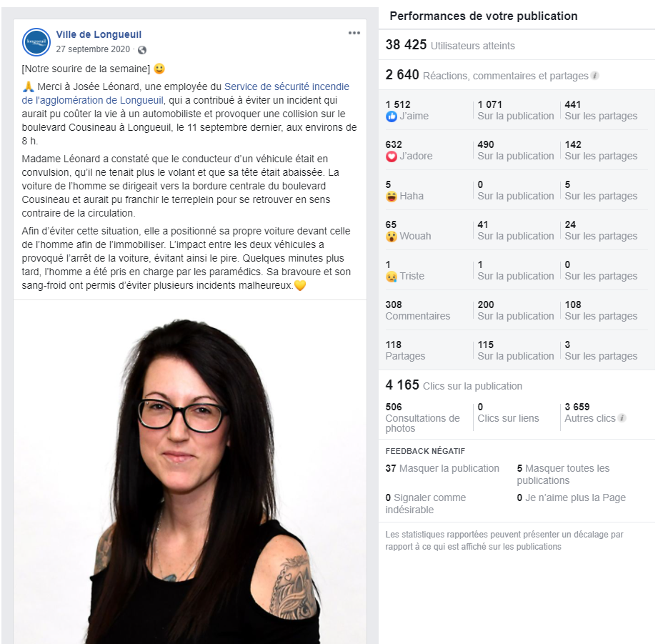
Task: Click the Haha laughing reaction icon
Action: point(391,197)
